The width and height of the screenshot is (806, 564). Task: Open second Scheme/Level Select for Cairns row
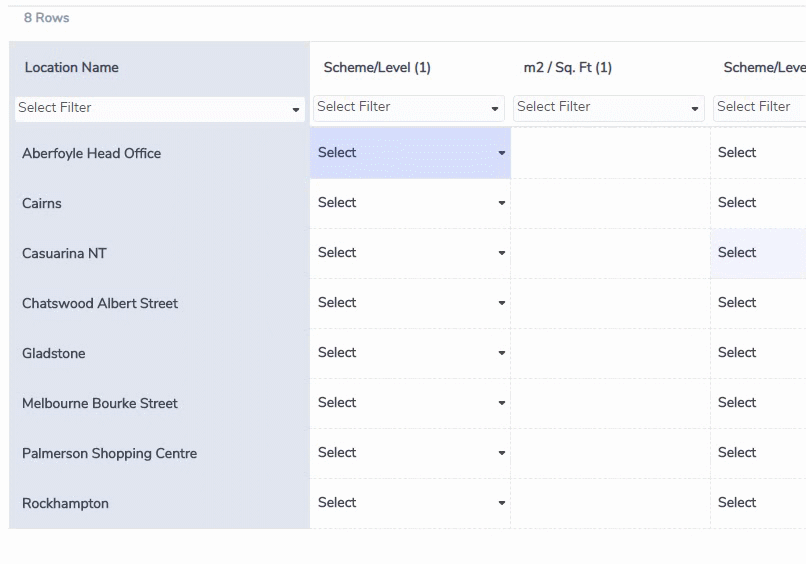pyautogui.click(x=758, y=203)
